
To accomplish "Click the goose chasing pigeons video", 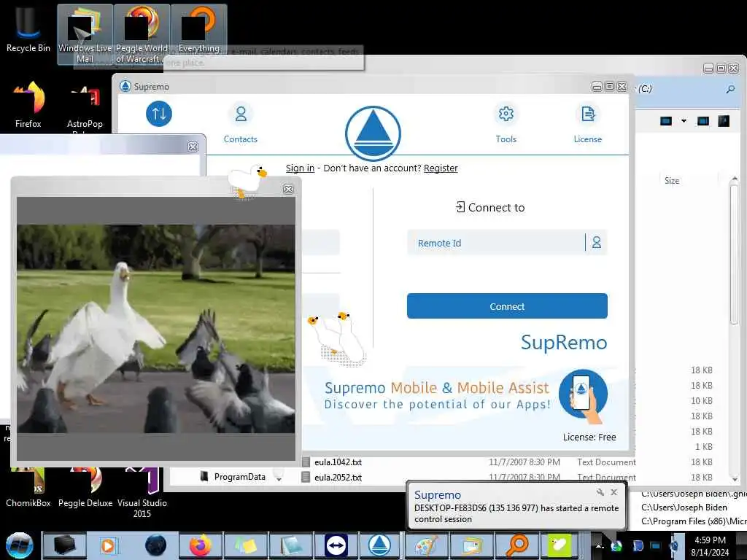I will click(156, 329).
